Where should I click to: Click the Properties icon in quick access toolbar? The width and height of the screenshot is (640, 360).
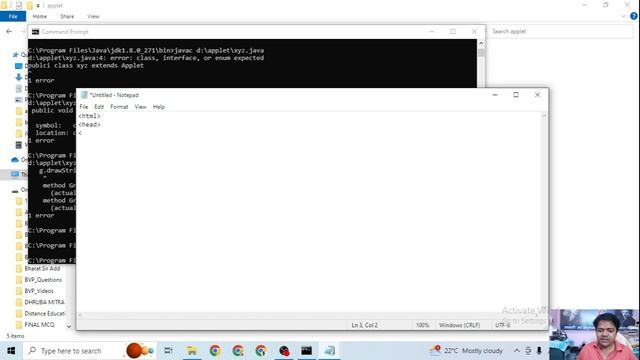19,5
